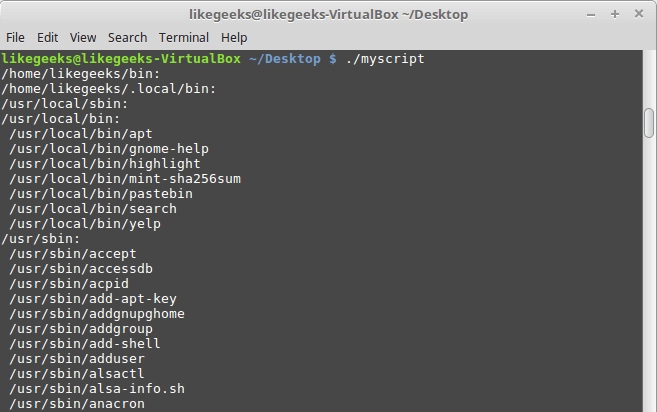Click the scrollbar track below the thumb

649,280
